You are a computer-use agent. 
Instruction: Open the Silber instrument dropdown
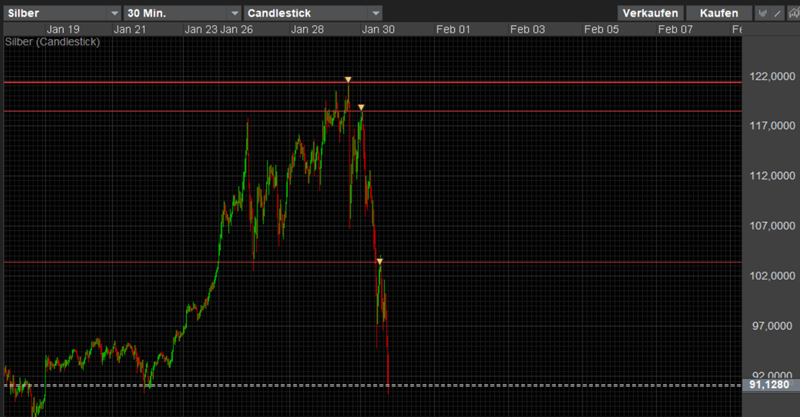(58, 13)
